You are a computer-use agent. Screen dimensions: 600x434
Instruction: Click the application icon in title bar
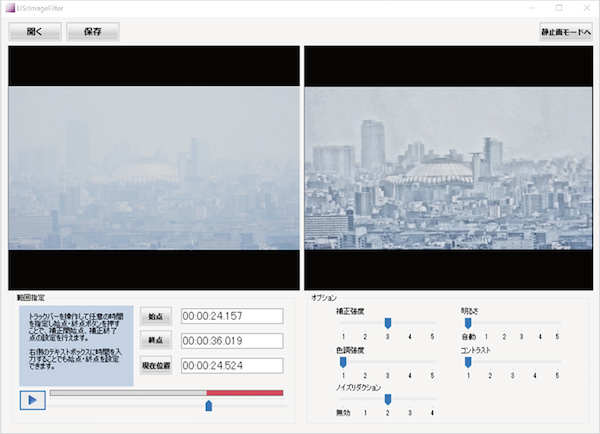[x=8, y=7]
